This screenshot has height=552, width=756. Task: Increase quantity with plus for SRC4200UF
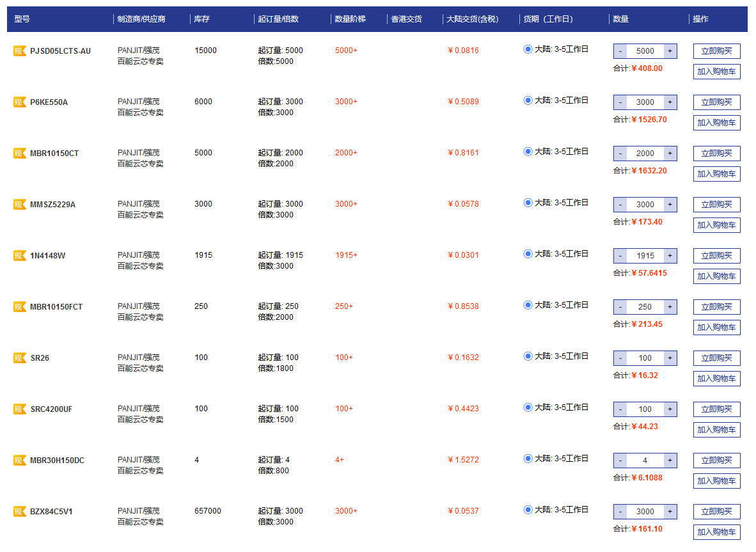tap(670, 409)
